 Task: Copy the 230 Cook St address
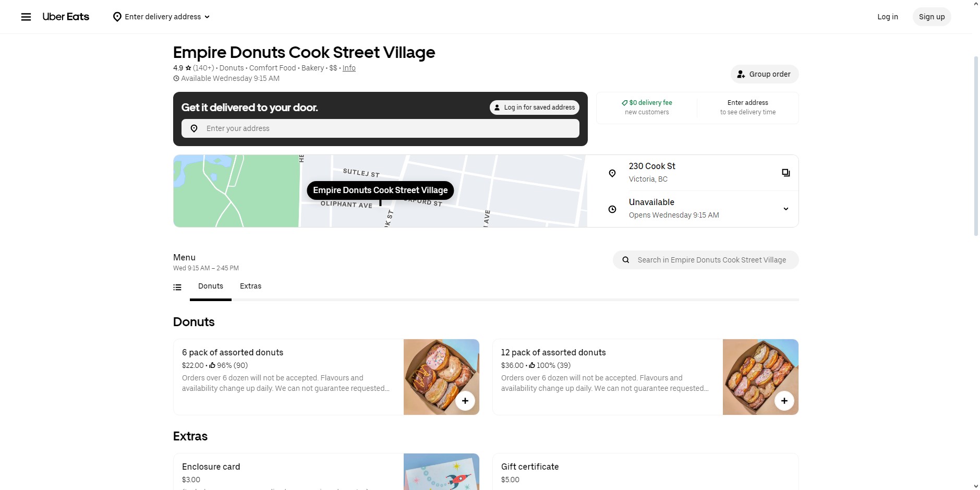(785, 173)
